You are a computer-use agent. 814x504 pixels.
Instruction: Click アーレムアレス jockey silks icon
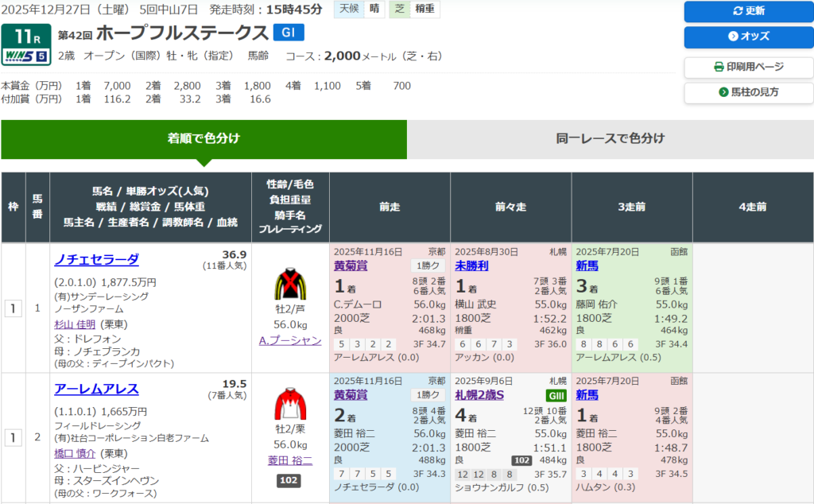pos(290,405)
